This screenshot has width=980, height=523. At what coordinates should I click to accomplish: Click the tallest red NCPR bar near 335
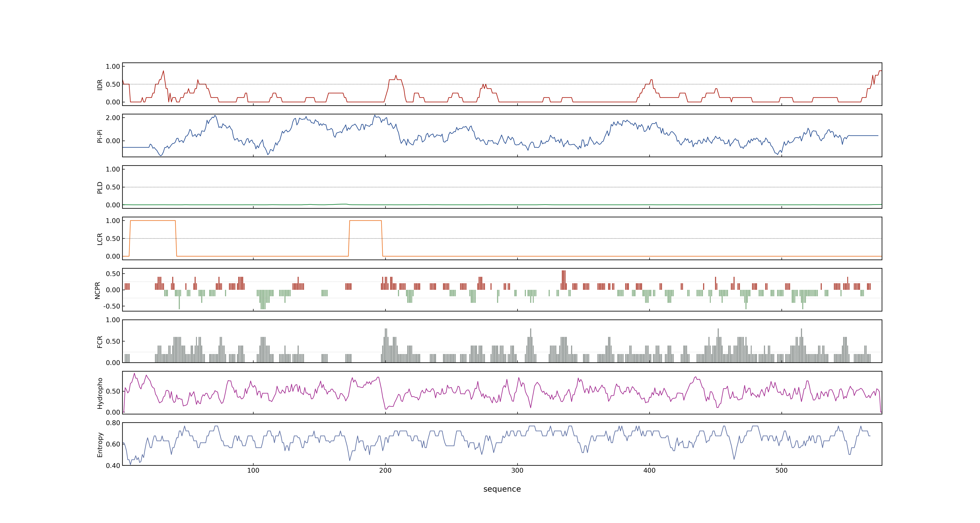click(x=564, y=280)
